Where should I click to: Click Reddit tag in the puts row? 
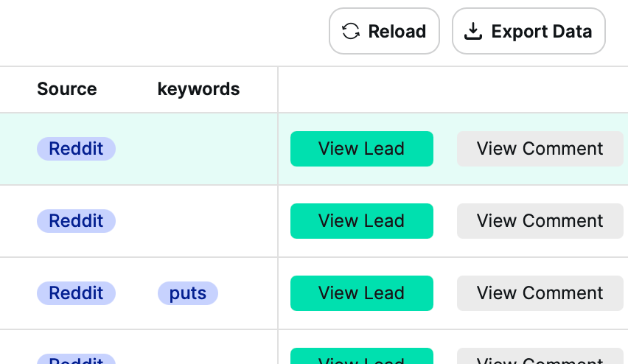(76, 293)
